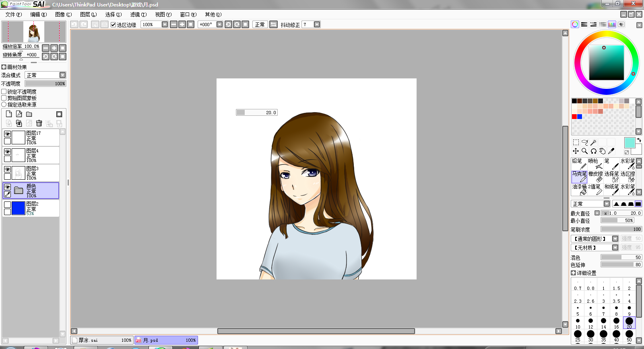644x349 pixels.
Task: Select the 和纸笔 brush tool
Action: point(611,189)
